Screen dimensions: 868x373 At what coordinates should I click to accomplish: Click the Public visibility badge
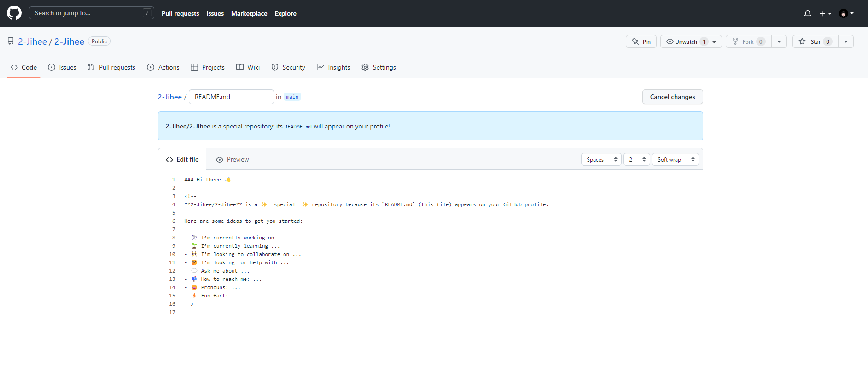coord(99,41)
